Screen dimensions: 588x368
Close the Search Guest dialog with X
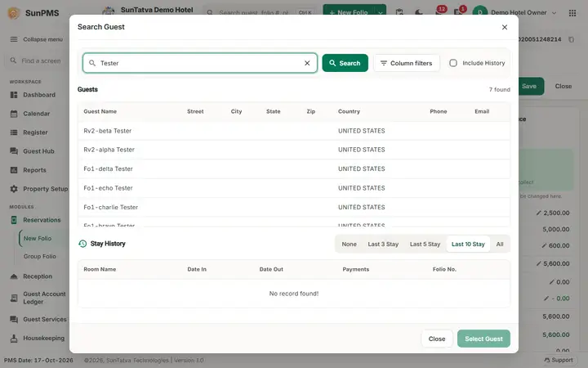[x=505, y=27]
